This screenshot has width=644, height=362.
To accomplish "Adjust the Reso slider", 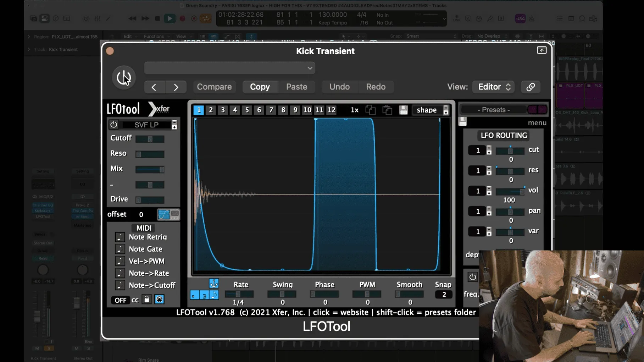I will pyautogui.click(x=150, y=154).
